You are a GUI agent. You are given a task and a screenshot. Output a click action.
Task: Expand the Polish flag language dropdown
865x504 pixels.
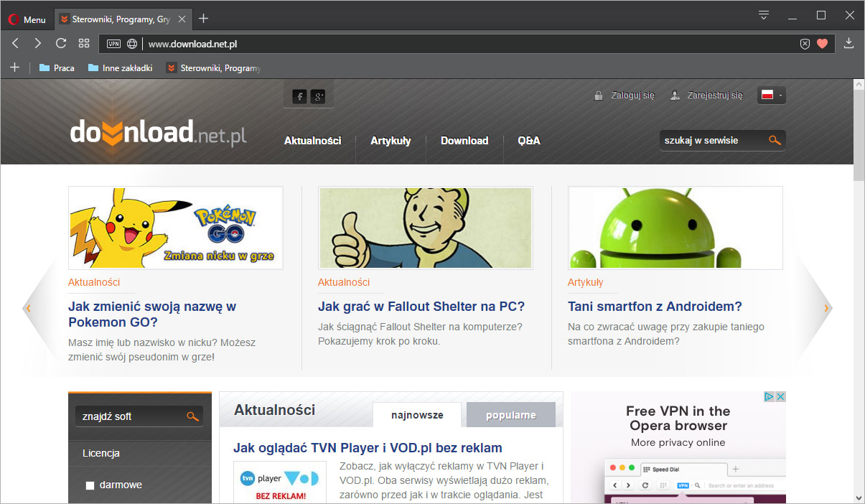[x=772, y=95]
